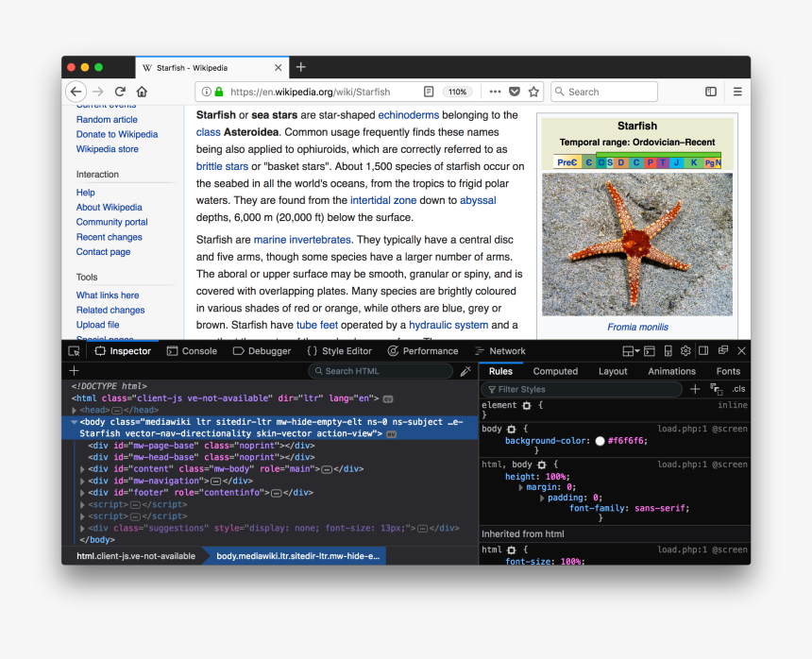
Task: Toggle Reader View in the address bar
Action: (x=429, y=92)
